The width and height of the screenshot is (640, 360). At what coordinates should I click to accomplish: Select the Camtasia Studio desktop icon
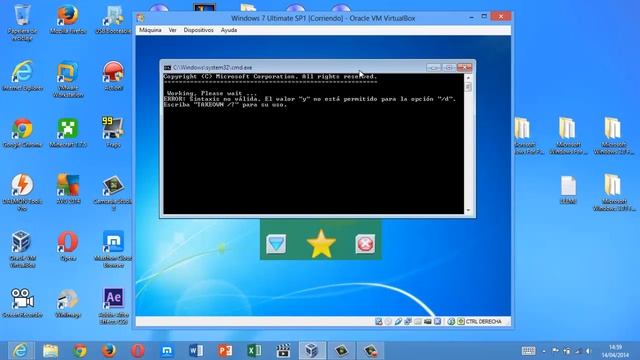[113, 193]
